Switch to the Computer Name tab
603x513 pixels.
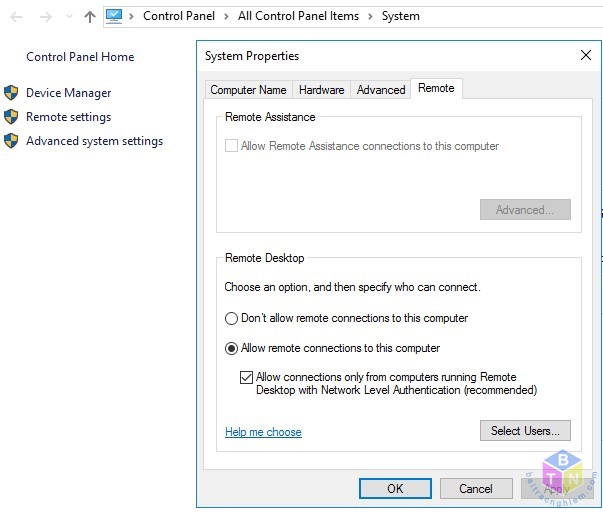(248, 90)
